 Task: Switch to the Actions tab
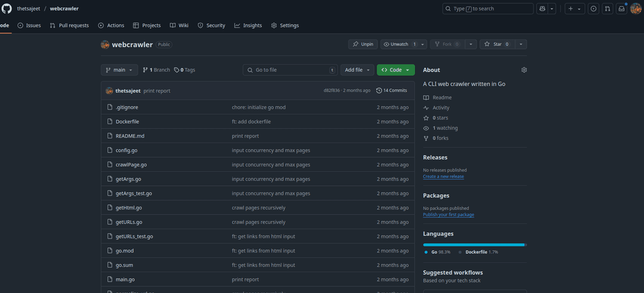pos(111,26)
